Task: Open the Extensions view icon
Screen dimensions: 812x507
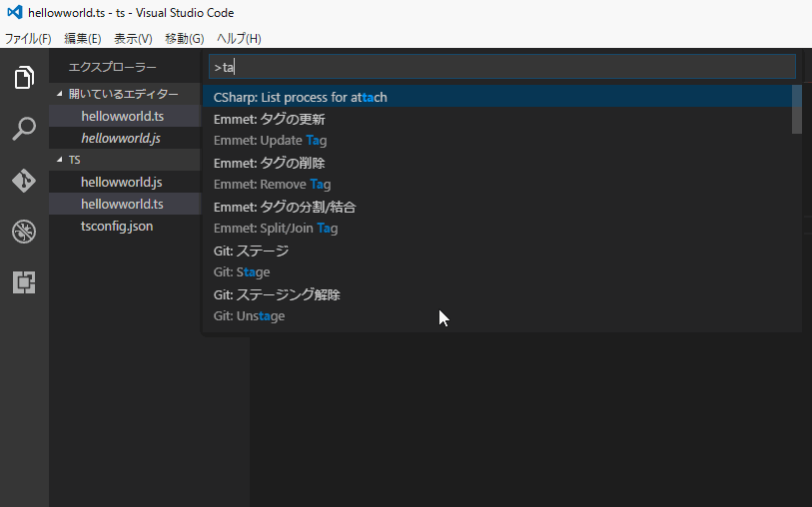Action: click(24, 282)
